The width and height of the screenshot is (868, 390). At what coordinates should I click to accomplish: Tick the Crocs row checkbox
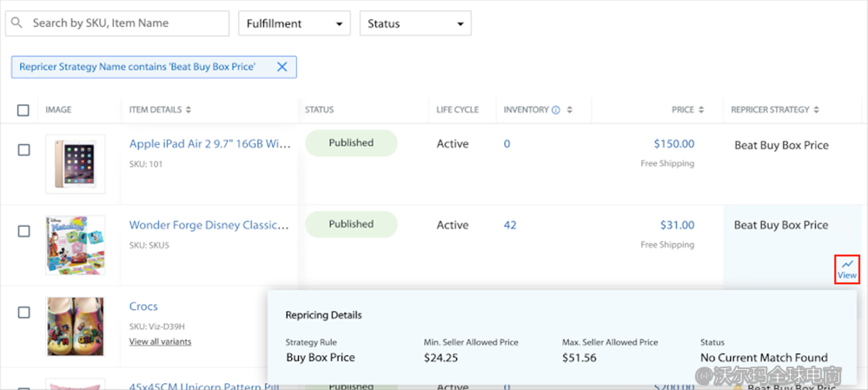pos(23,312)
